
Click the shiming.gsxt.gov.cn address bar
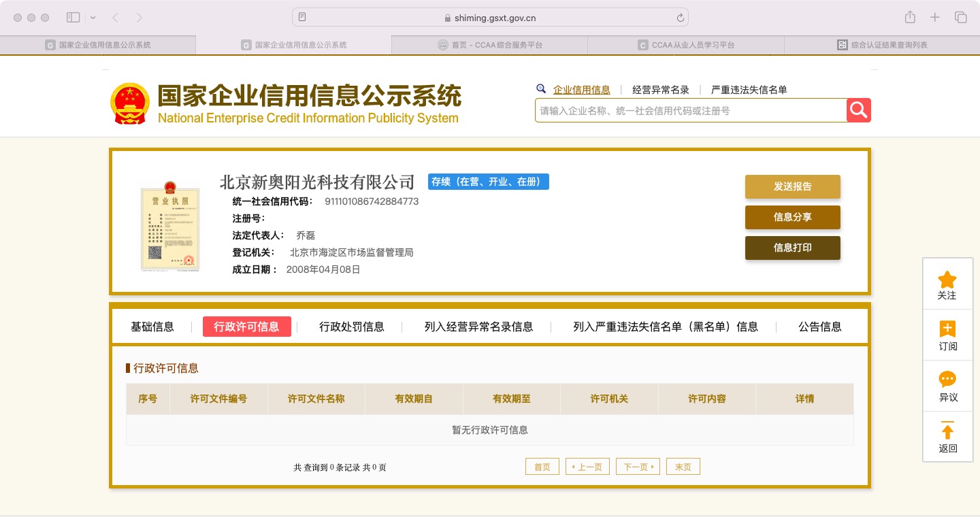(x=490, y=18)
